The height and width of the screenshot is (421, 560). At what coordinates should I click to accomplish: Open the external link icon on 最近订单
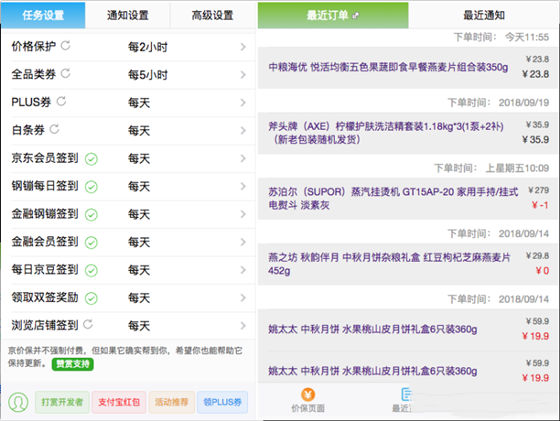pos(355,15)
